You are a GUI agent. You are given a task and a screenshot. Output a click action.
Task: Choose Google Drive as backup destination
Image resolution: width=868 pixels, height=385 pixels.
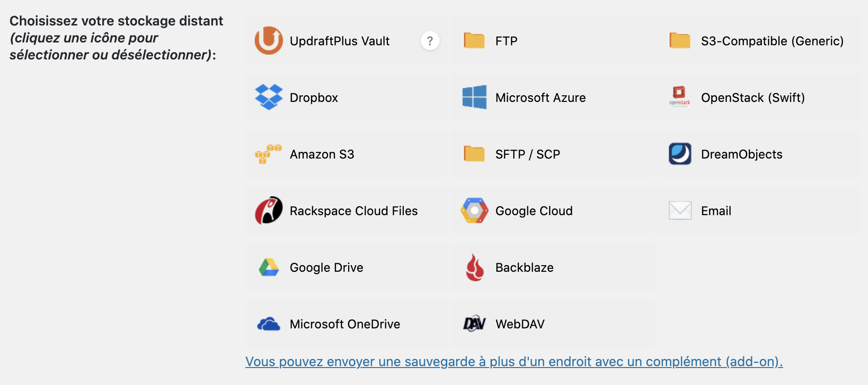(268, 267)
